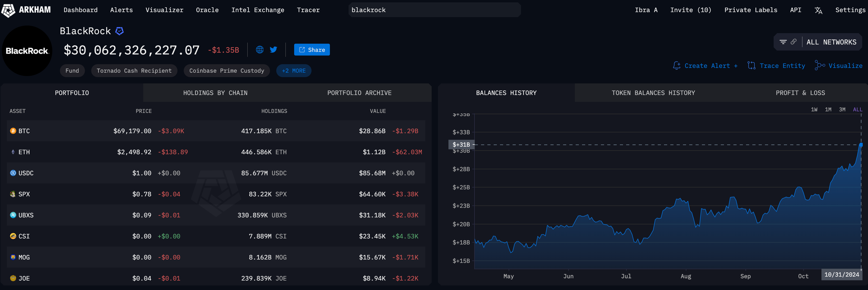Open the Alerts menu item
Image resolution: width=868 pixels, height=290 pixels.
[x=121, y=10]
